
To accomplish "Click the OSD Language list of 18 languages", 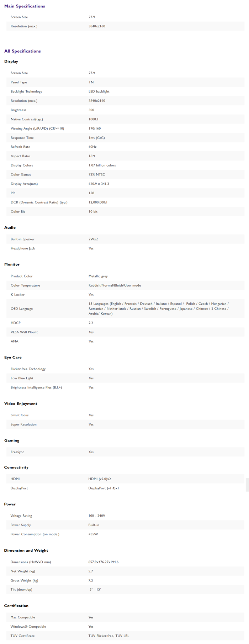I will point(159,309).
